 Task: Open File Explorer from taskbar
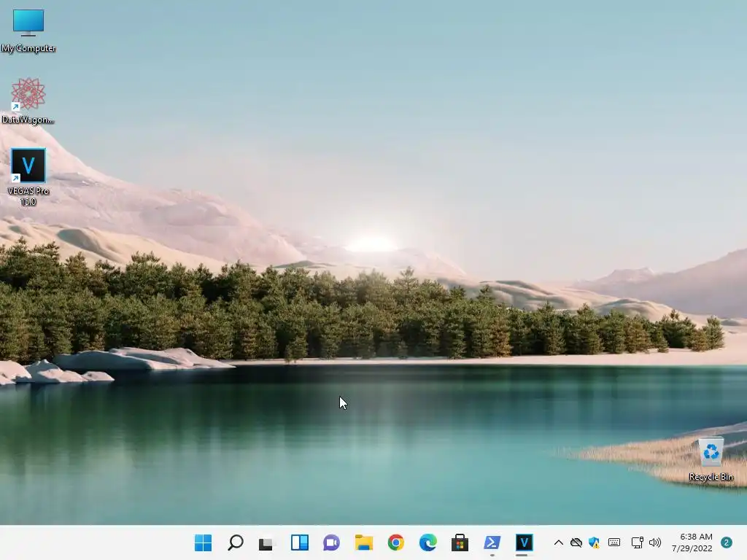point(363,542)
